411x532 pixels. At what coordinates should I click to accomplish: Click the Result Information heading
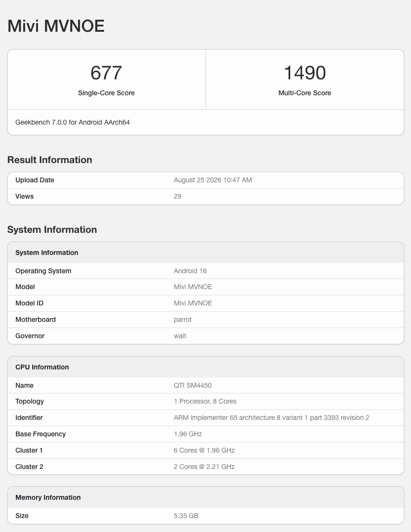point(50,160)
